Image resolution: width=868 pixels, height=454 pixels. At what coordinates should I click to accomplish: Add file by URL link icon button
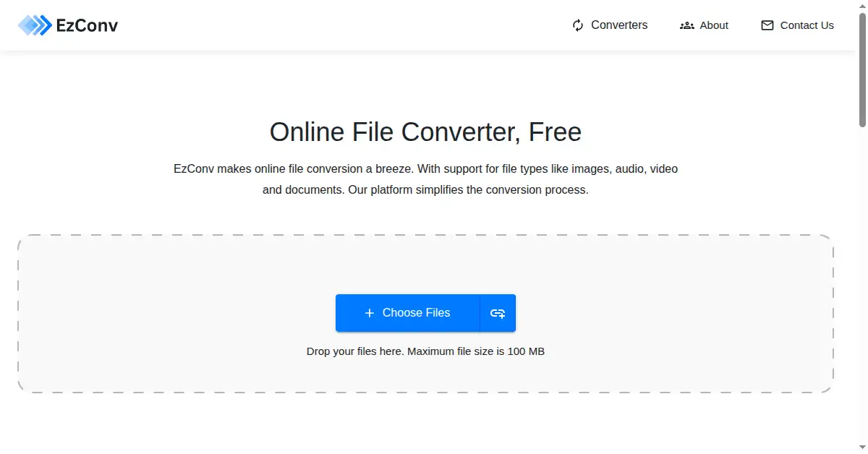(498, 313)
